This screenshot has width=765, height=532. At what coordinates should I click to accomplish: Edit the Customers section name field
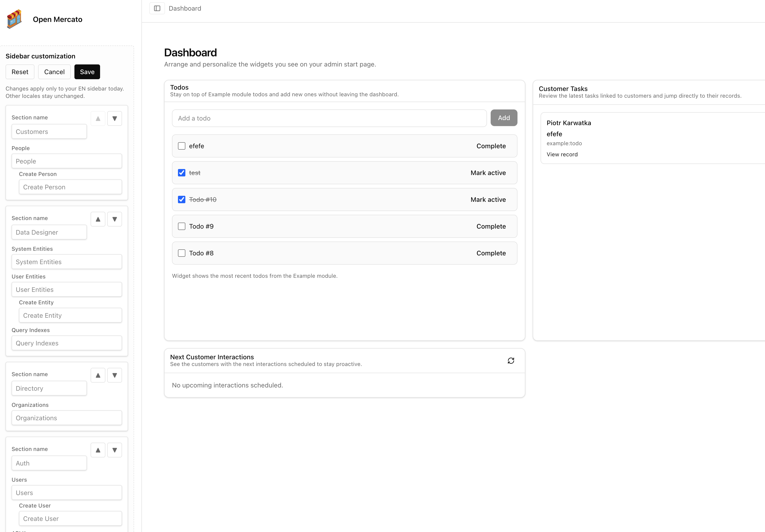click(x=49, y=131)
